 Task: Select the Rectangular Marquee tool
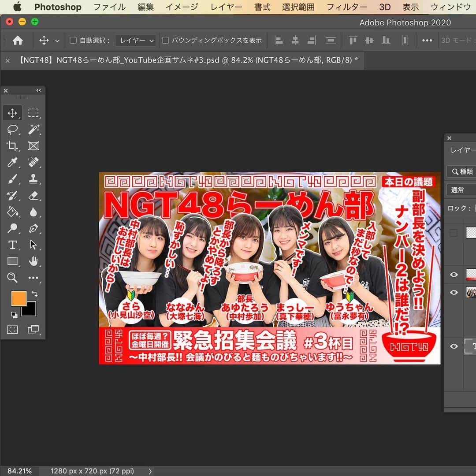(33, 113)
